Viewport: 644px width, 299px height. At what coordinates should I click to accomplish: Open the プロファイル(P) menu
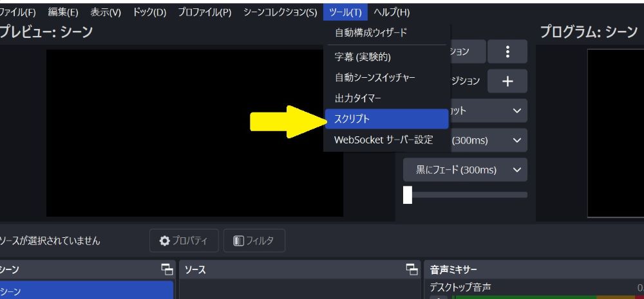pyautogui.click(x=205, y=12)
